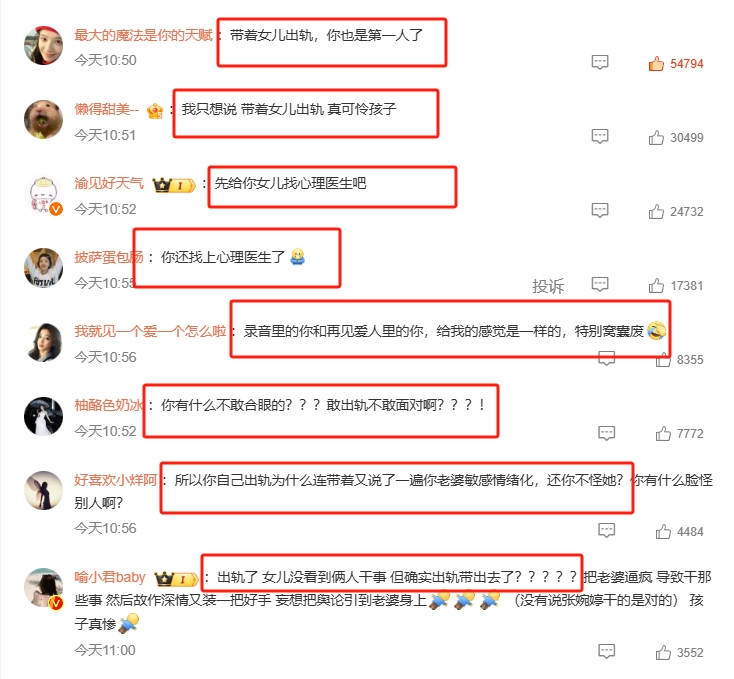Open profile of 最大的魔法是你的天赋

[143, 35]
